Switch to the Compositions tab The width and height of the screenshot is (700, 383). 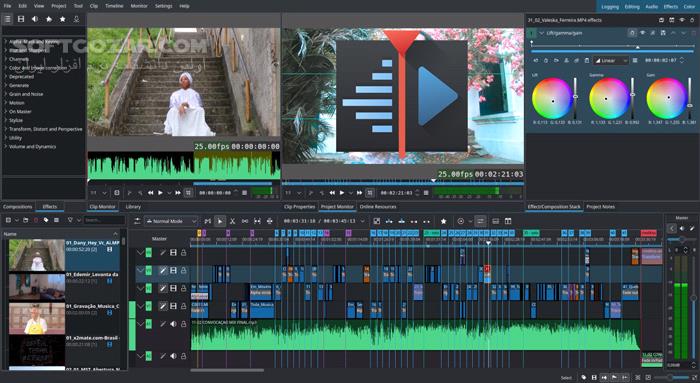18,207
